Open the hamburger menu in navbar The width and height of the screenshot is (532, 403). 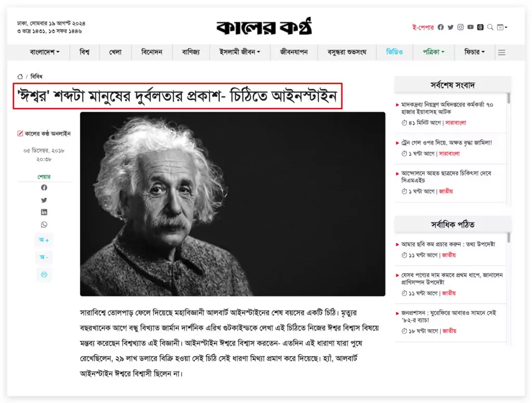pyautogui.click(x=501, y=52)
